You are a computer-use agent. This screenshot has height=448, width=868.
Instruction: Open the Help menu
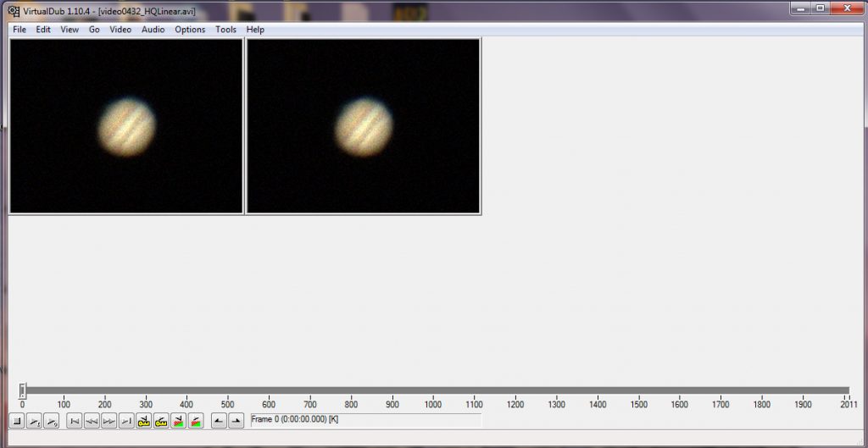tap(255, 30)
